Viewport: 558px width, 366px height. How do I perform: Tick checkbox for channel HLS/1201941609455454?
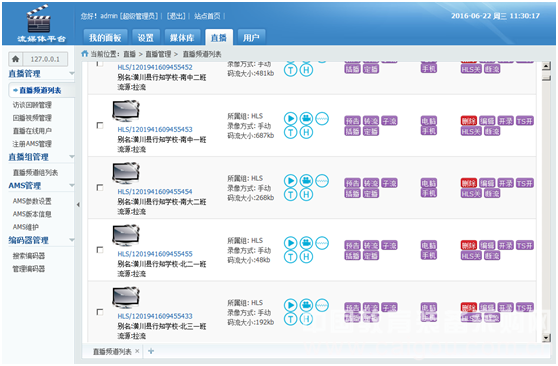[100, 188]
